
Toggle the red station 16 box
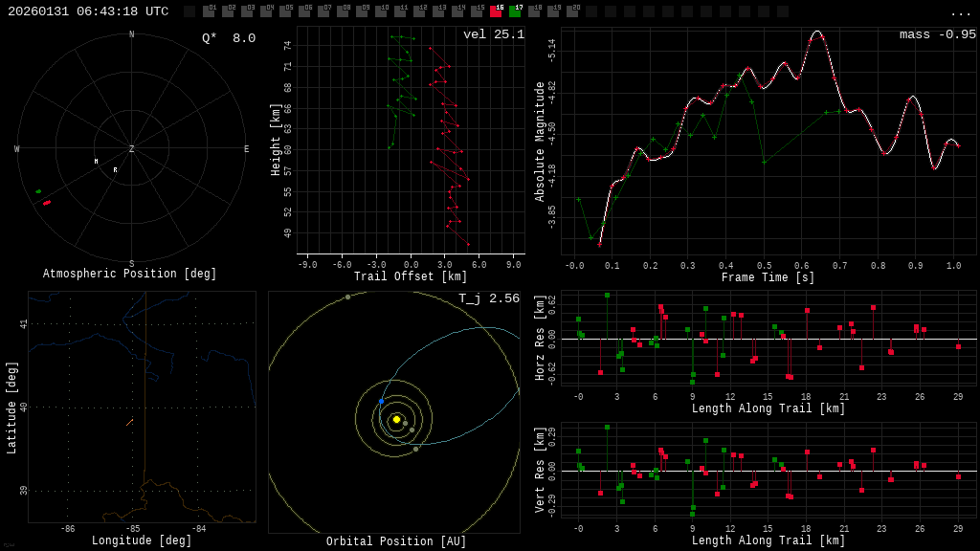click(x=496, y=11)
